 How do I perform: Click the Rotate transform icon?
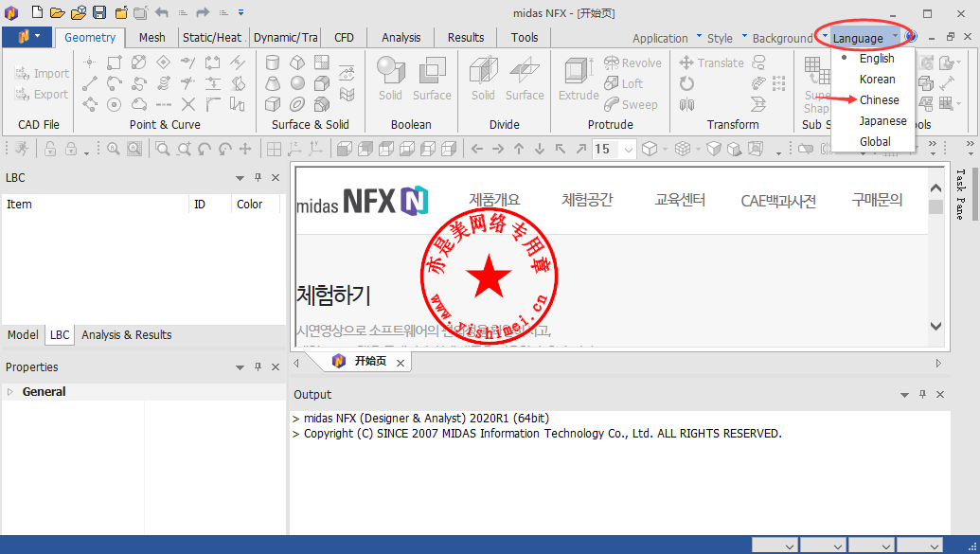point(686,83)
